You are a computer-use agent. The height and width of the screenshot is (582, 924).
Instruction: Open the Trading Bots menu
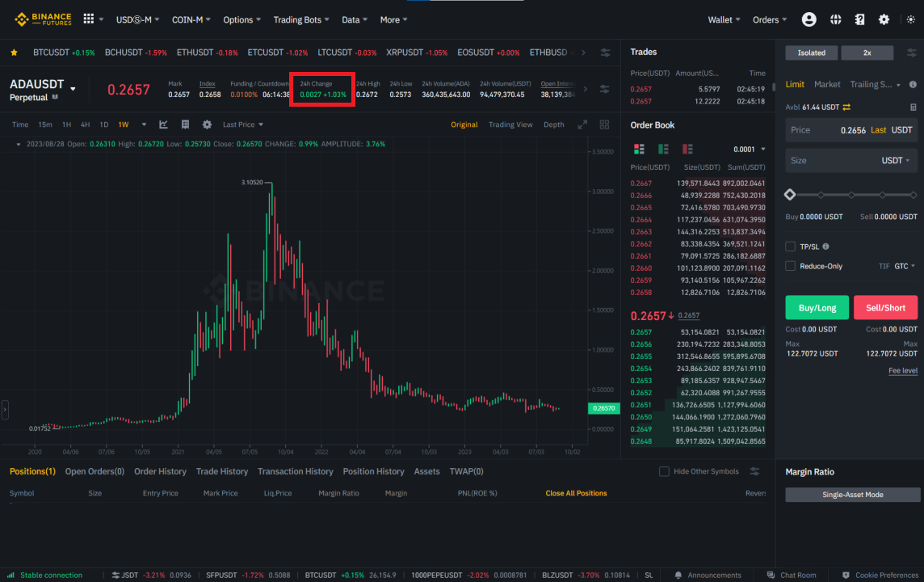point(301,19)
